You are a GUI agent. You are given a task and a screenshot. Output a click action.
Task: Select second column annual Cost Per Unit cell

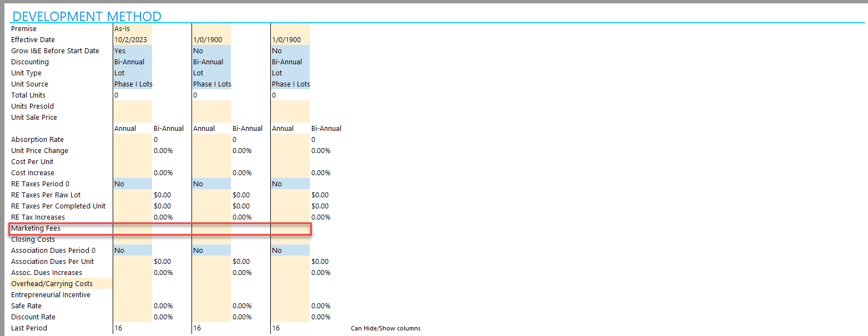click(211, 161)
